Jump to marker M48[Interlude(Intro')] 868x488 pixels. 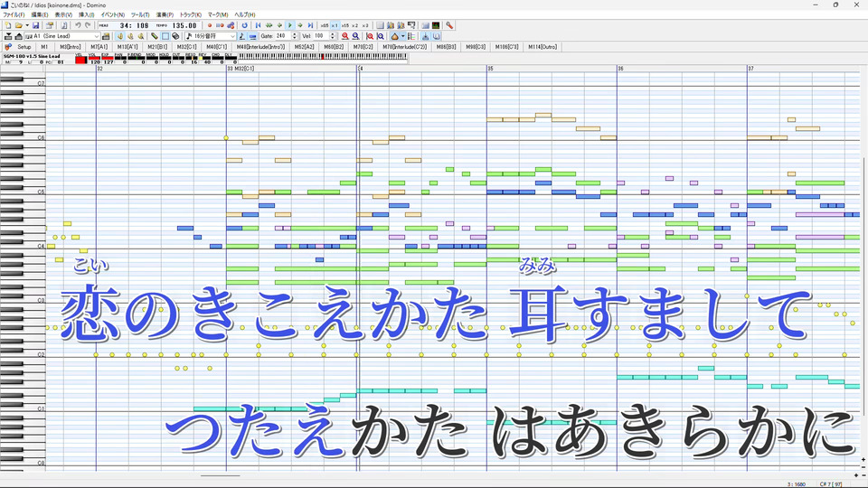[x=260, y=47]
